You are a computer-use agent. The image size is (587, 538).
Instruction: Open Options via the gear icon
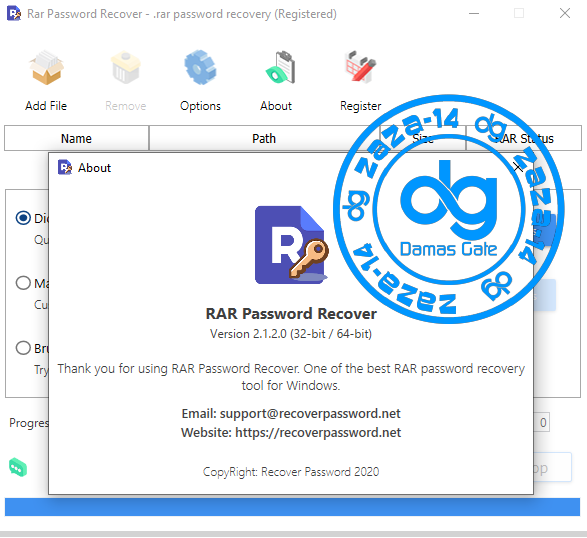coord(200,67)
